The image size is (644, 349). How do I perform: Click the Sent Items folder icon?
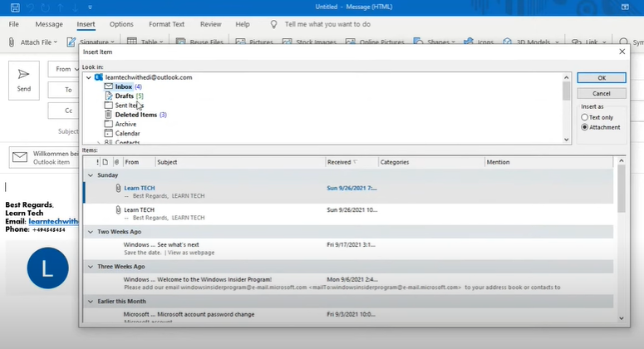(x=108, y=106)
